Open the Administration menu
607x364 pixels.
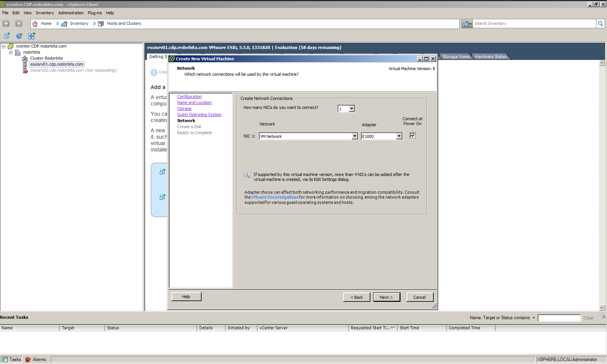pyautogui.click(x=71, y=13)
